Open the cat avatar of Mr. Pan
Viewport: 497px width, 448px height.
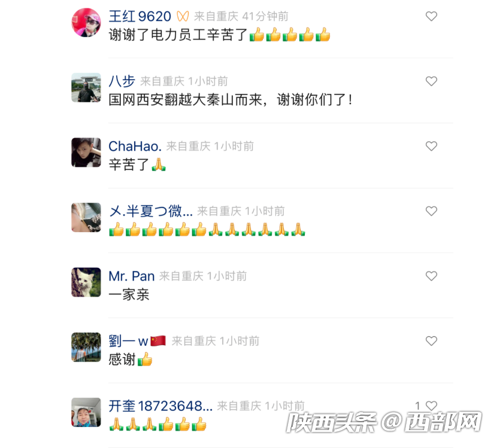pyautogui.click(x=86, y=282)
